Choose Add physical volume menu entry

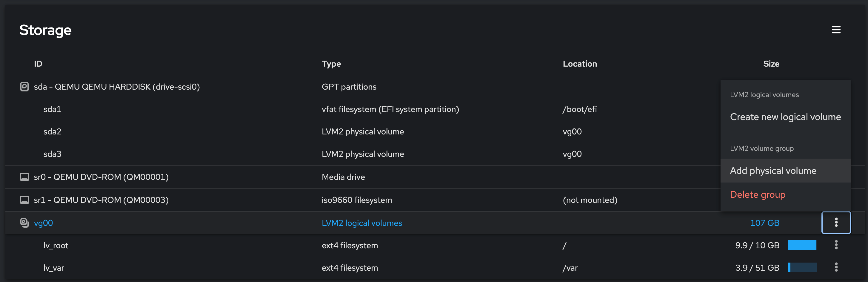click(x=773, y=171)
